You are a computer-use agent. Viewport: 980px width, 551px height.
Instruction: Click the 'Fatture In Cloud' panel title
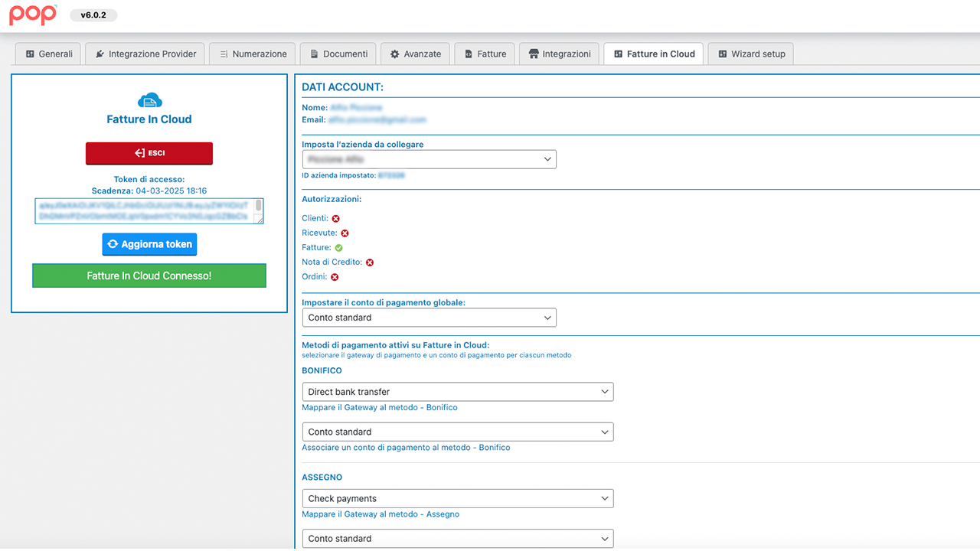tap(149, 119)
